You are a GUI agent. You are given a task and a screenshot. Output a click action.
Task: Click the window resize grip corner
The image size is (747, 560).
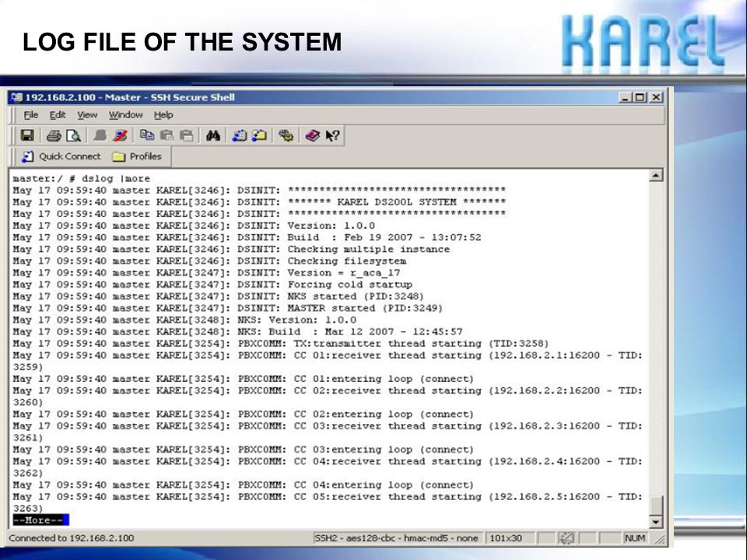coord(660,540)
